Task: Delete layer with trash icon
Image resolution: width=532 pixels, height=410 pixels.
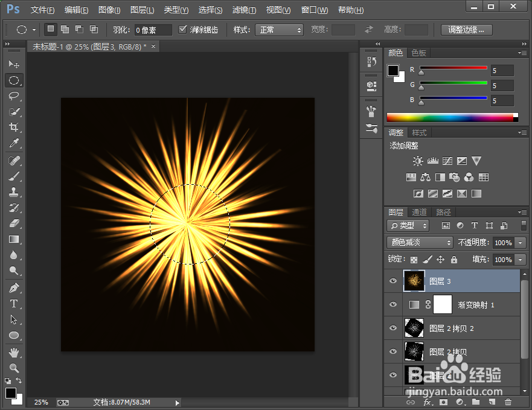Action: 508,402
